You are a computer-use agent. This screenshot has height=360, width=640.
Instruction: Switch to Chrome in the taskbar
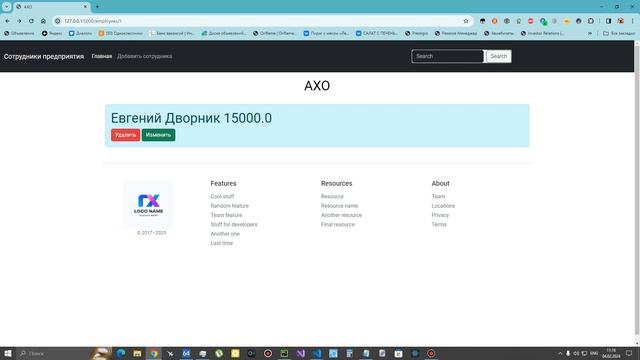pos(153,353)
